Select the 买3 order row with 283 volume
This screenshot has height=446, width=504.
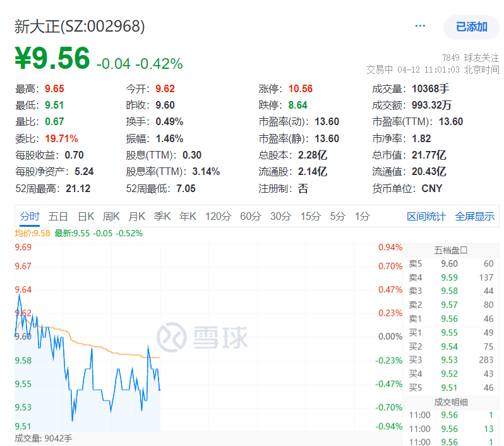click(x=451, y=360)
